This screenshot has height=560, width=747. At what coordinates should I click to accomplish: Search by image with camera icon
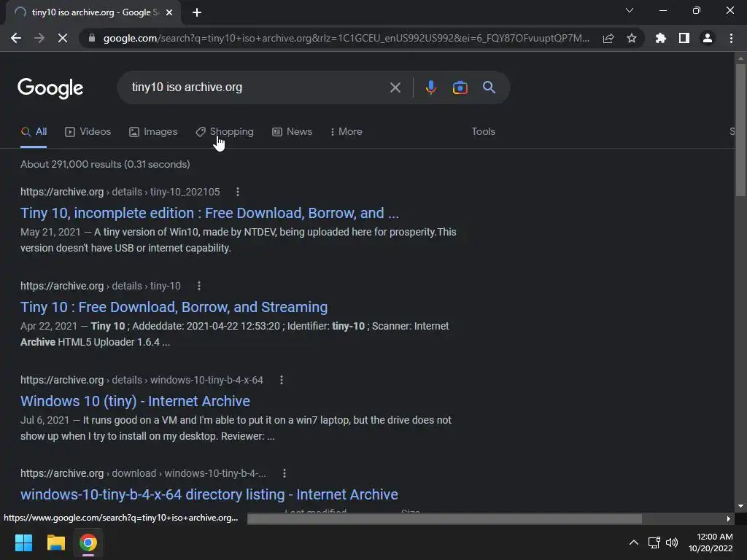460,87
